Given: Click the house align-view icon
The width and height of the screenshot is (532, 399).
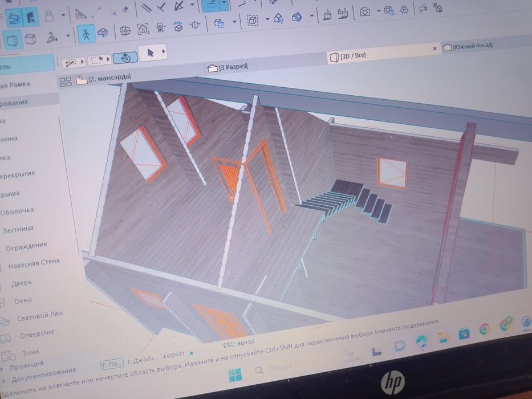Looking at the screenshot, I should [404, 10].
